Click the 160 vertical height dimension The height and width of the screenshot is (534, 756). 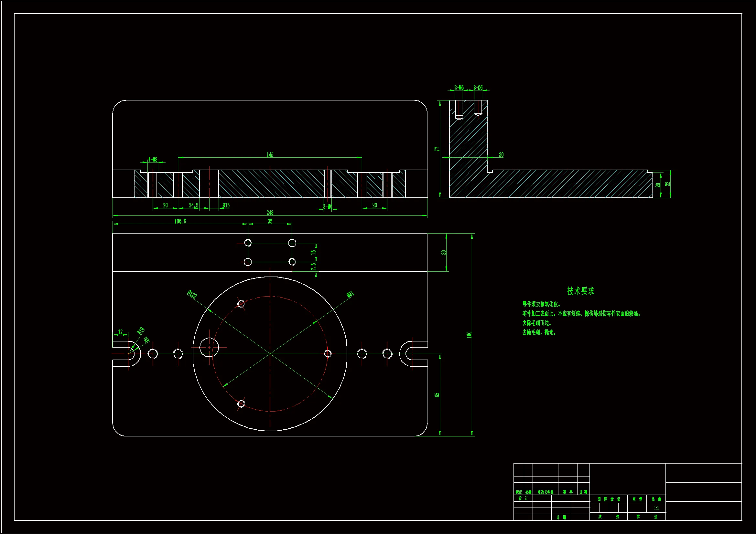(469, 335)
